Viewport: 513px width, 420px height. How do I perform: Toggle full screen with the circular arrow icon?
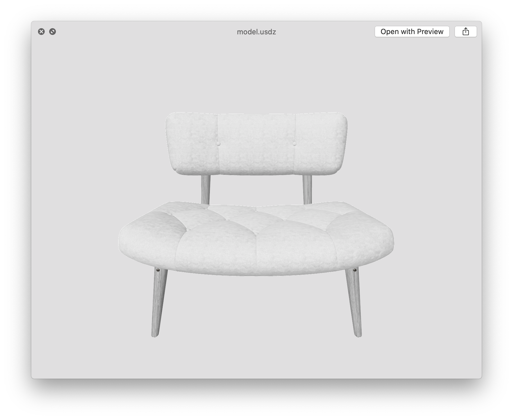click(53, 32)
